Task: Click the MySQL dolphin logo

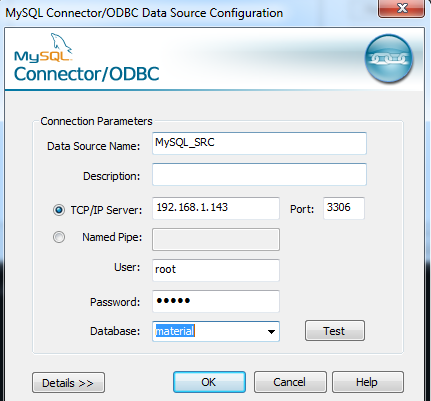Action: click(x=44, y=48)
